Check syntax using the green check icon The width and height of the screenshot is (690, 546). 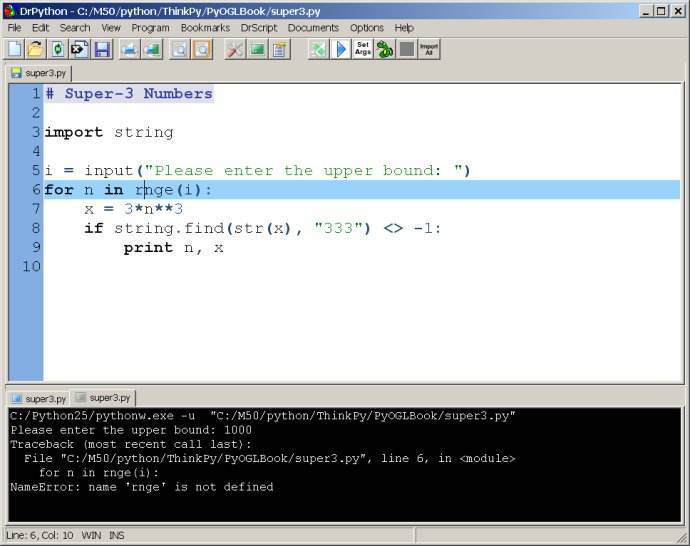318,49
